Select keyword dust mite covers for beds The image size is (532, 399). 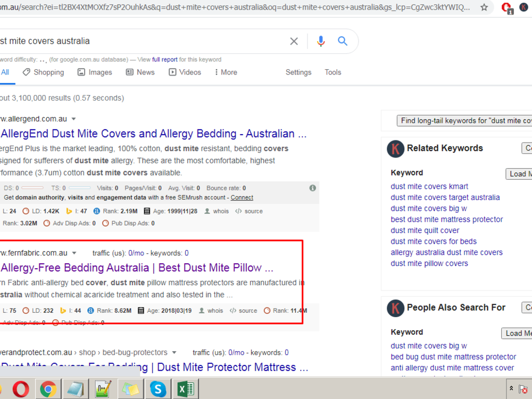[x=434, y=242]
